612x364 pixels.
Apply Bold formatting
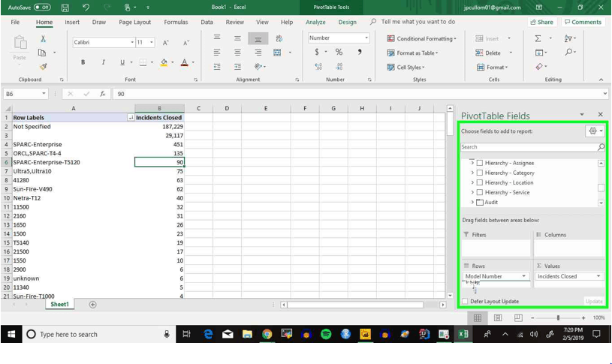[83, 62]
